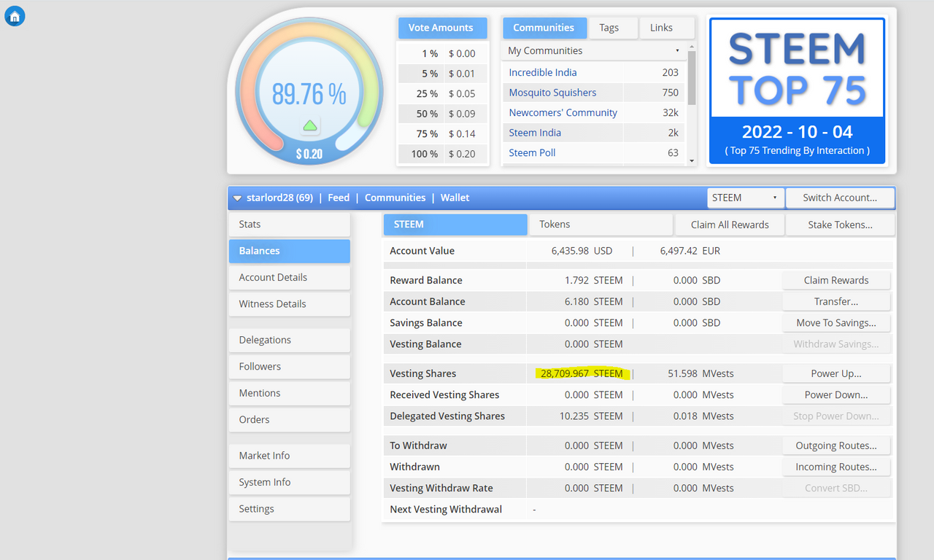The height and width of the screenshot is (560, 934).
Task: Click the blue home icon
Action: click(x=15, y=16)
